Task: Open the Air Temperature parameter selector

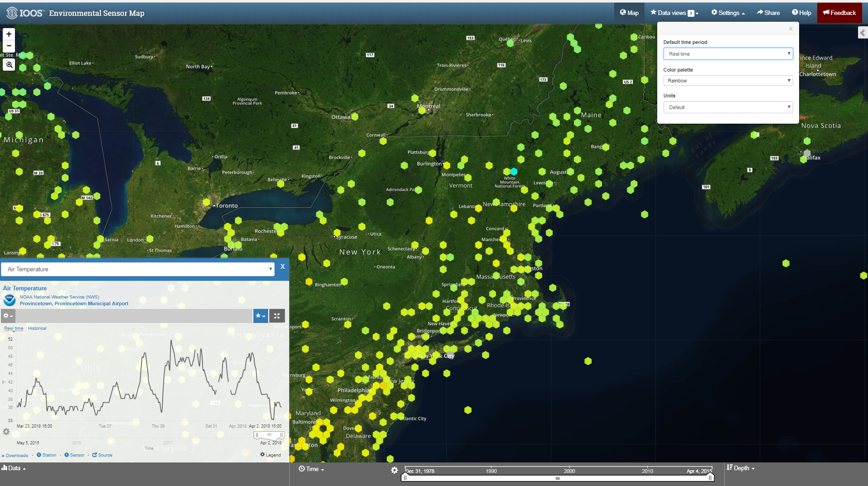Action: click(x=138, y=269)
